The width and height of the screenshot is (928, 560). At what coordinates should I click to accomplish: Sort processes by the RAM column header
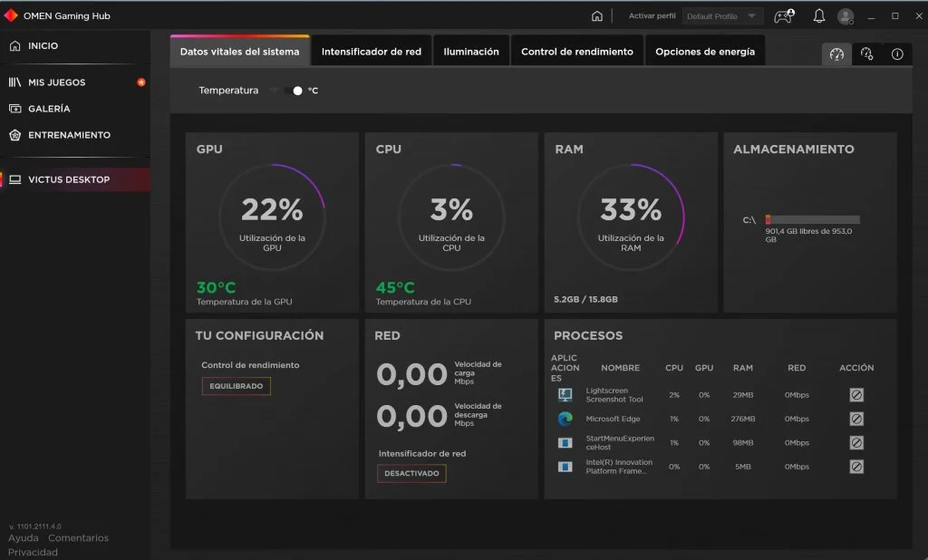(x=743, y=368)
